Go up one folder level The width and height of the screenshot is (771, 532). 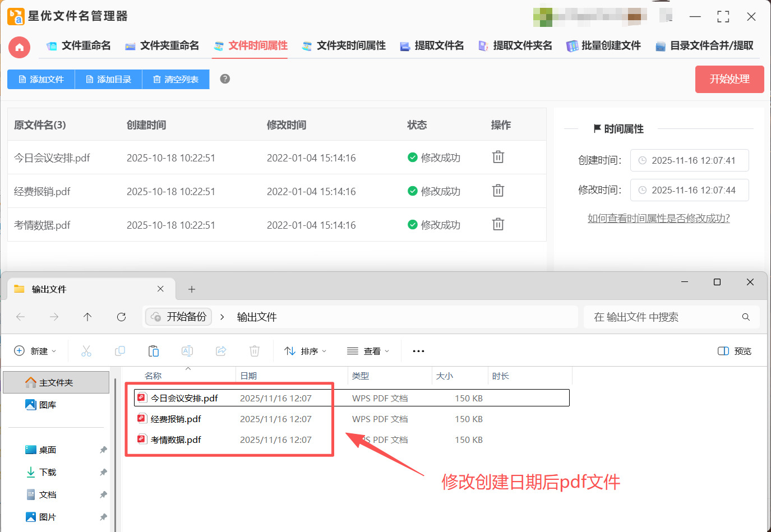(87, 317)
